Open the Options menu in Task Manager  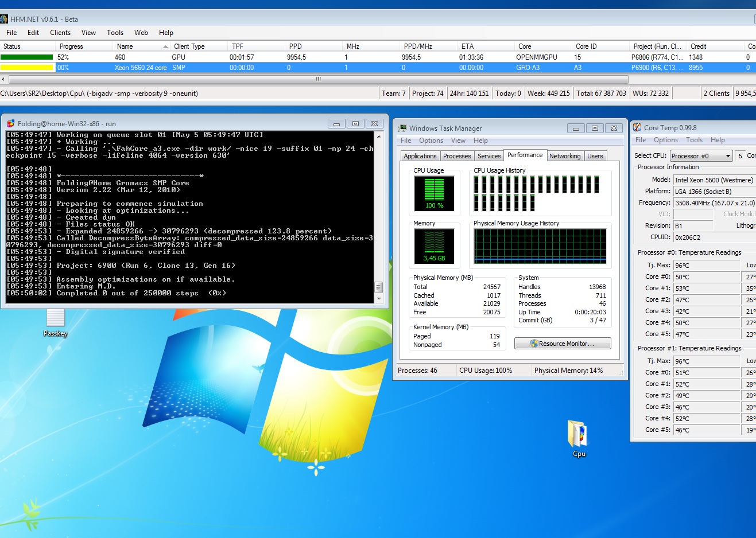tap(431, 141)
